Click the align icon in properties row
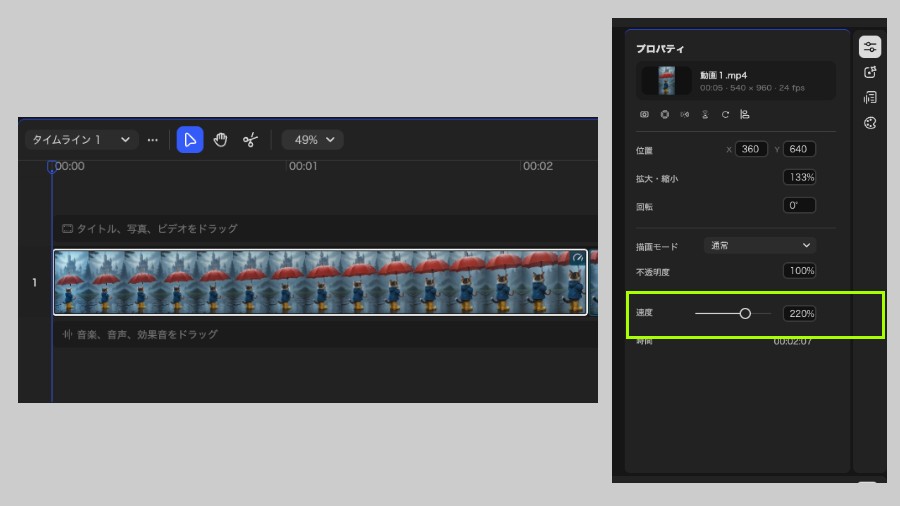The width and height of the screenshot is (900, 506). coord(744,115)
